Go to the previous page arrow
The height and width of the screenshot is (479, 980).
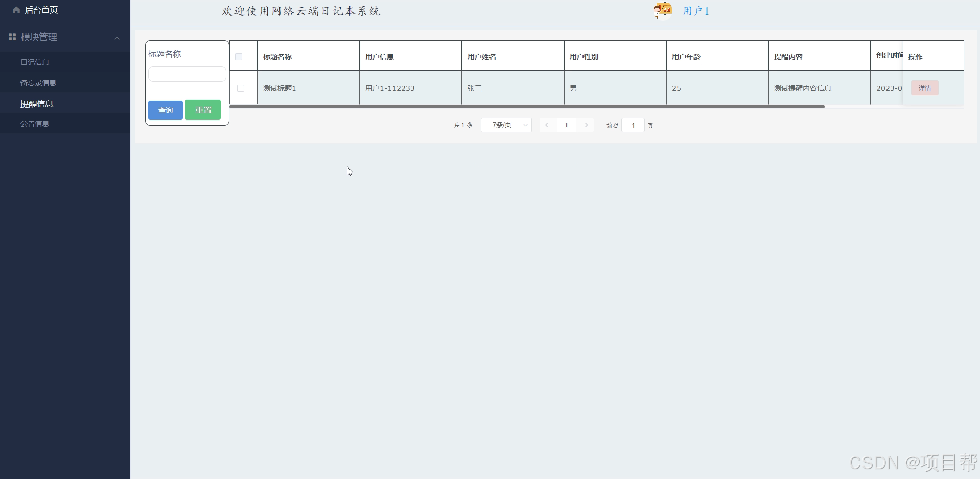(x=547, y=125)
